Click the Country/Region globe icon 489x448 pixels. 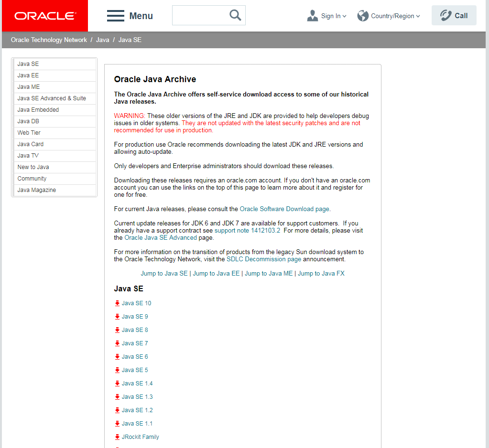click(x=363, y=16)
